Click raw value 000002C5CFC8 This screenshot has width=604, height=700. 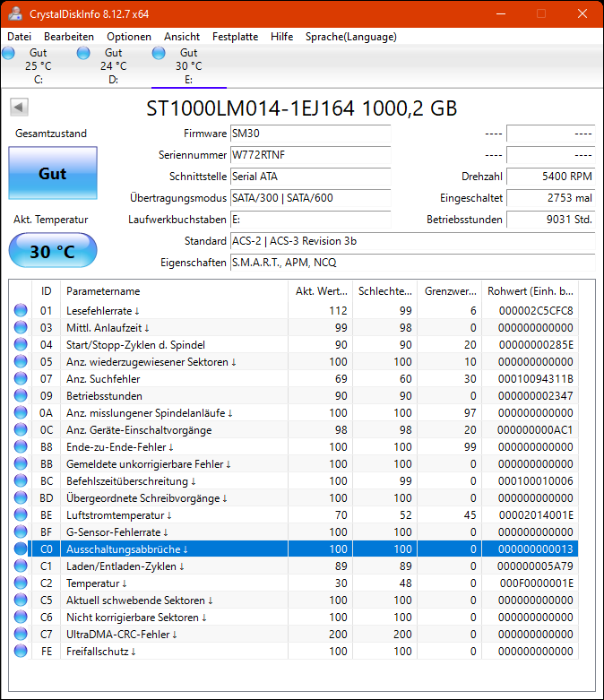(x=536, y=311)
